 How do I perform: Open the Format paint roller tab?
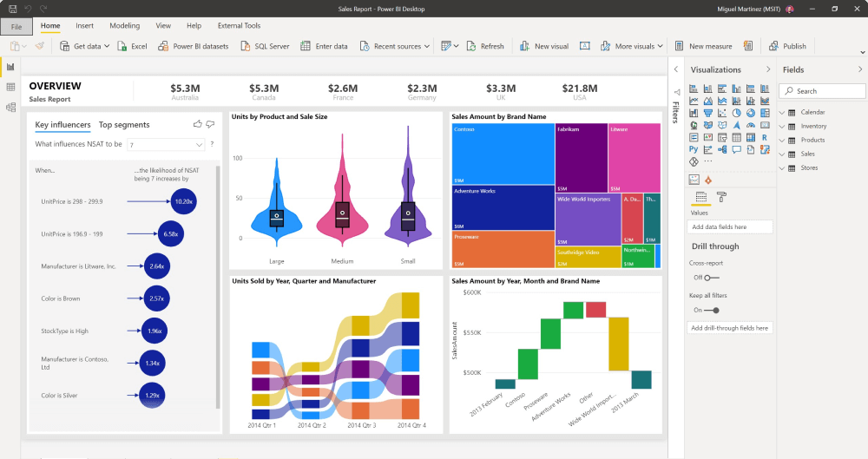click(721, 197)
